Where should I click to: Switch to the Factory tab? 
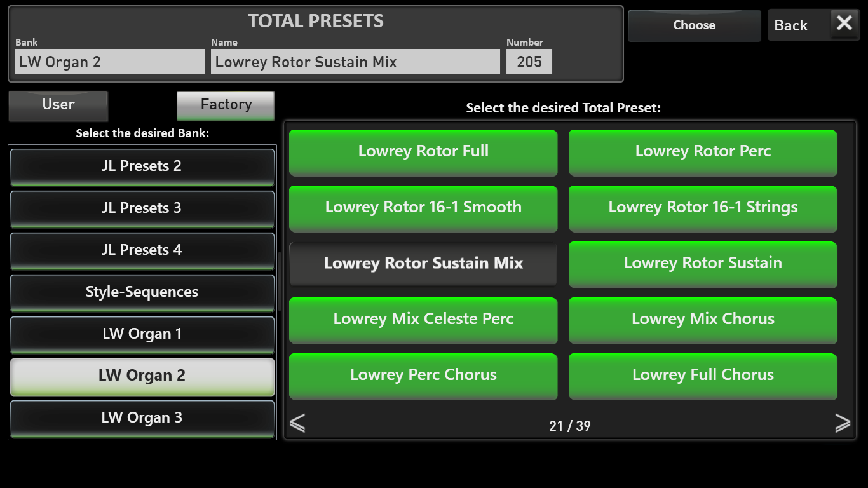(226, 105)
